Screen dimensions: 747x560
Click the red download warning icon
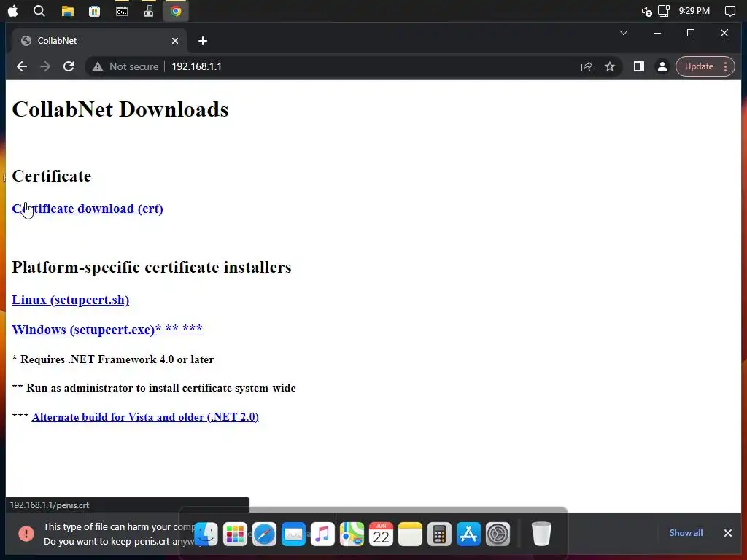(x=26, y=534)
